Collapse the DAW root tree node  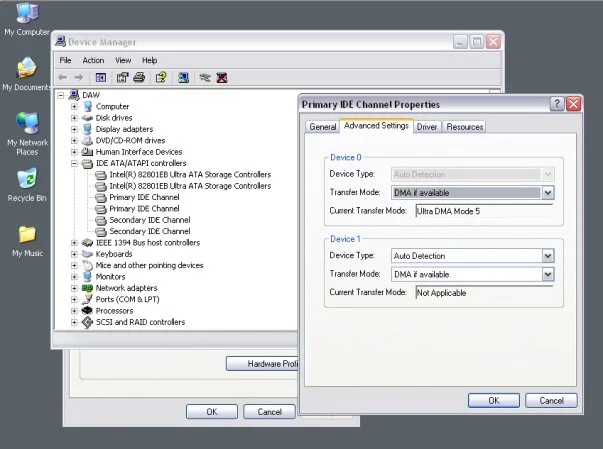(x=61, y=95)
